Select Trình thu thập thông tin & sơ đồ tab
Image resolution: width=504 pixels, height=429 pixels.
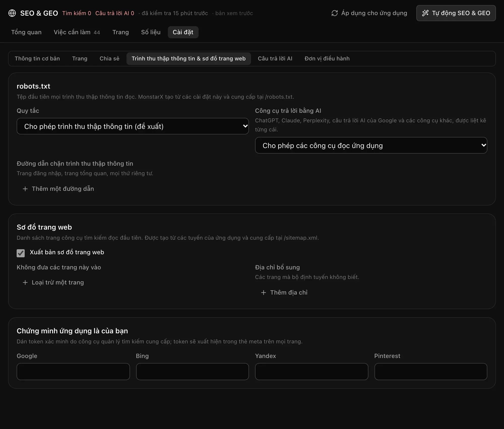188,59
